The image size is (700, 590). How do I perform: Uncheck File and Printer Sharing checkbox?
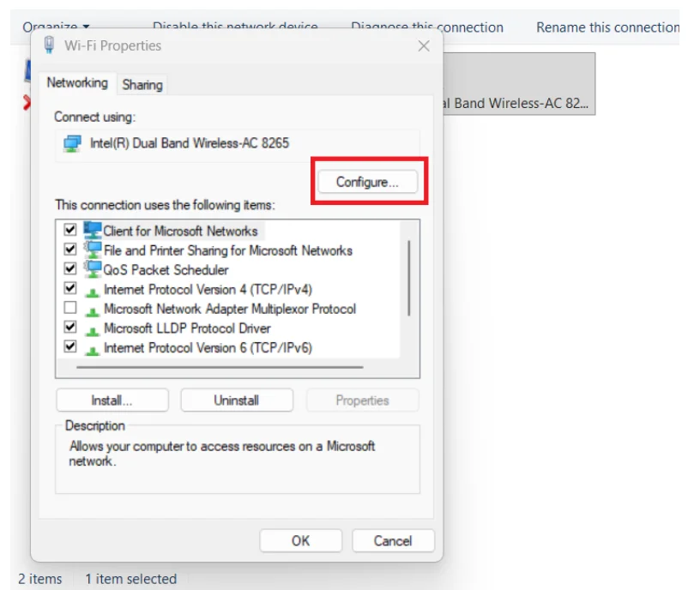tap(70, 249)
